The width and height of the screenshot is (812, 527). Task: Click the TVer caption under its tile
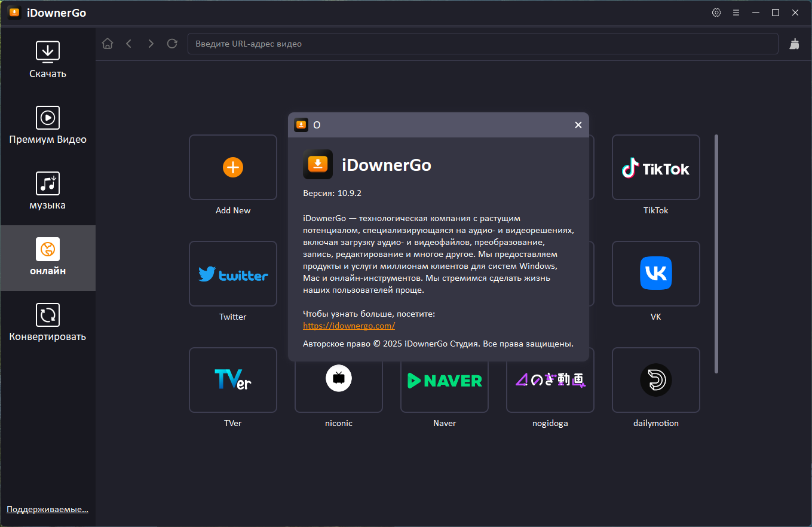point(233,423)
